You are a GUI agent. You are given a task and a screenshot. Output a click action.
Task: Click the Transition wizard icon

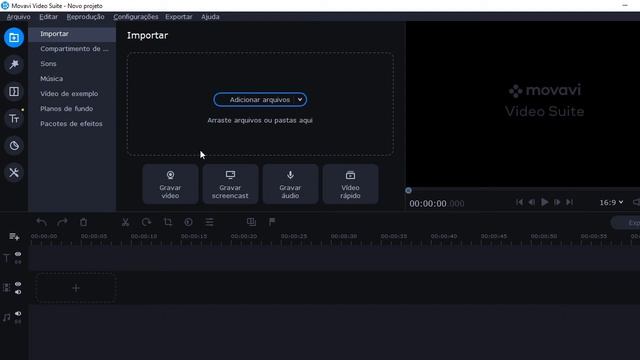point(251,222)
